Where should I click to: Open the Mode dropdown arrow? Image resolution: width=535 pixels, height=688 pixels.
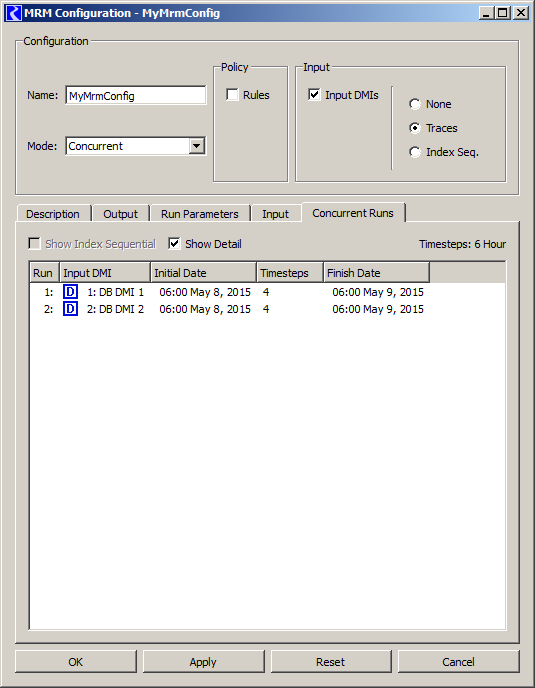197,146
